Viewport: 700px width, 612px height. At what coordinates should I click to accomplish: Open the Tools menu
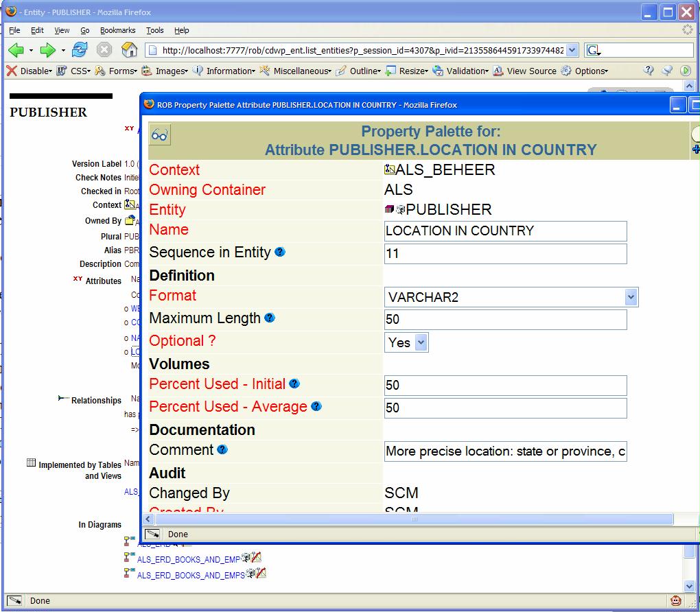[x=155, y=30]
